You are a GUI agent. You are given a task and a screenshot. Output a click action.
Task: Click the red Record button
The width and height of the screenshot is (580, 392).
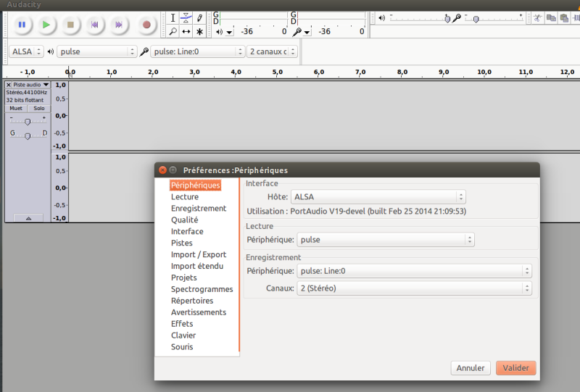tap(146, 25)
